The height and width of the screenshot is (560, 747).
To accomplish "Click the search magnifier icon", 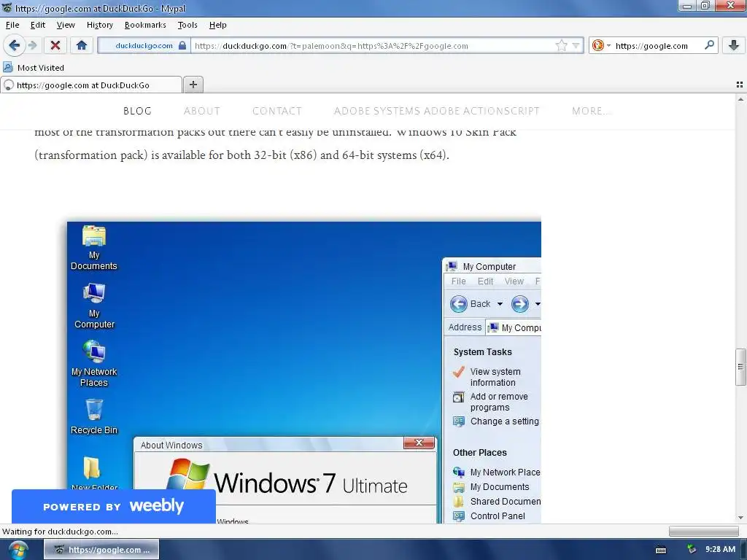I will 709,45.
